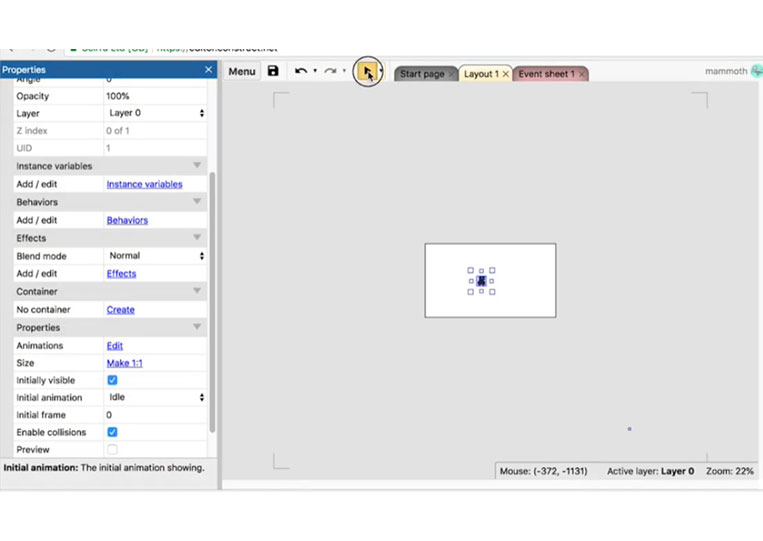Enable the Preview checkbox

[x=112, y=450]
